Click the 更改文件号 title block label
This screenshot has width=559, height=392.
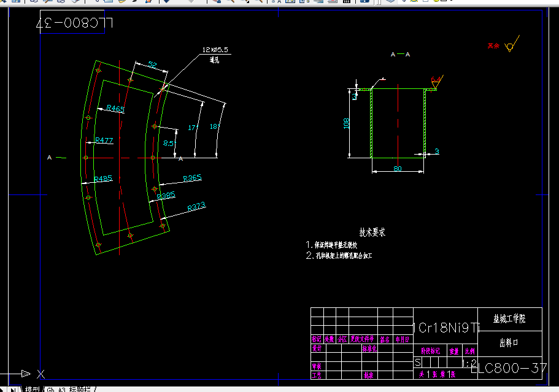pos(362,339)
